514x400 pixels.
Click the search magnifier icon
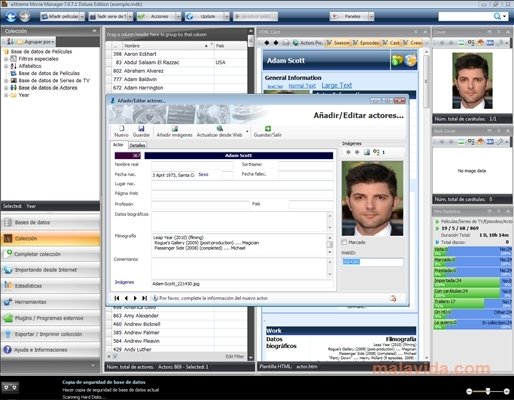[497, 16]
